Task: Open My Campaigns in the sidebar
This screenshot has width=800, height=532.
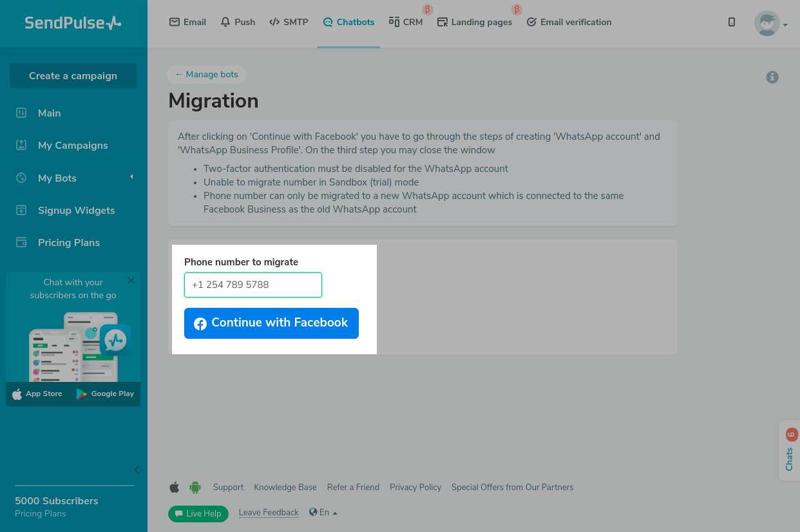Action: 73,145
